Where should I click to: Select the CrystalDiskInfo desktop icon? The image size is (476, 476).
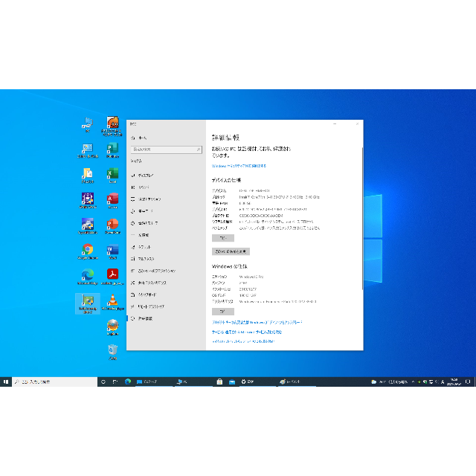88,226
